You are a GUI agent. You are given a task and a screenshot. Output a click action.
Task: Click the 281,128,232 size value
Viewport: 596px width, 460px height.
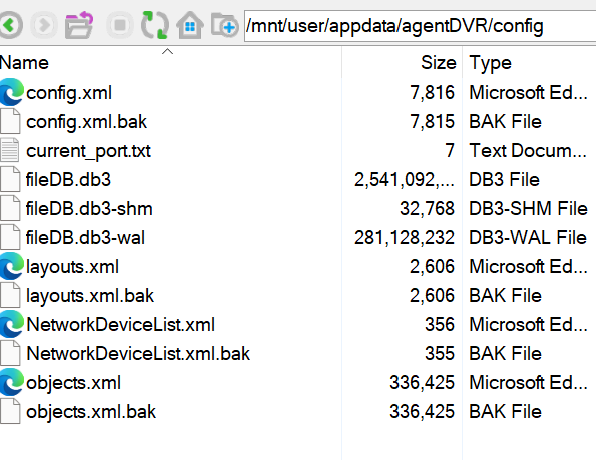point(404,238)
